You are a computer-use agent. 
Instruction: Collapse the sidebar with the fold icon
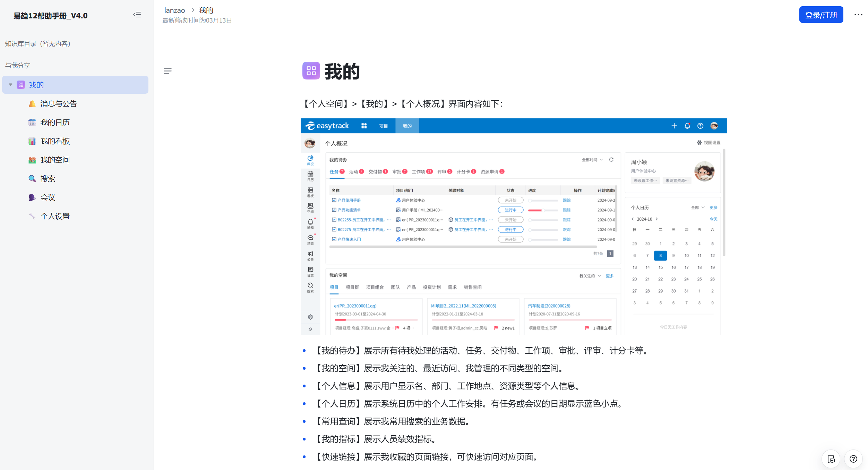137,15
